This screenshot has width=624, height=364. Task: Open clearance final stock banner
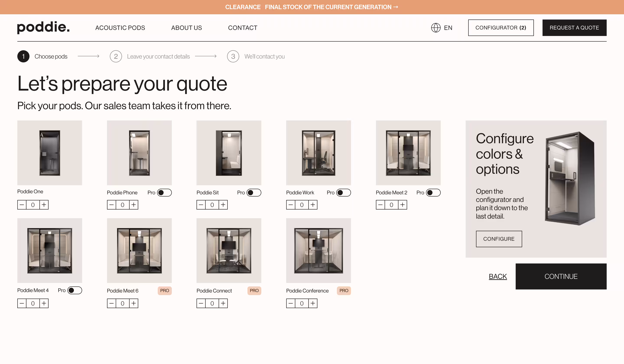[x=312, y=7]
